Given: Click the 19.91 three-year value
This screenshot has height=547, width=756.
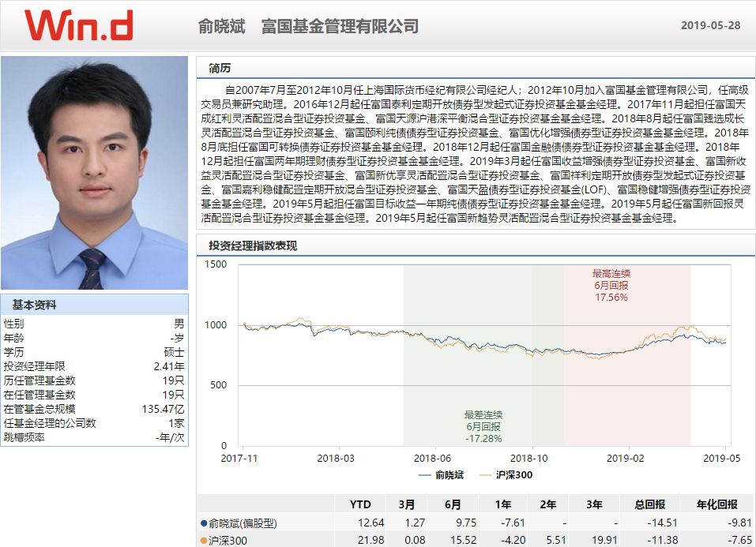Looking at the screenshot, I should click(x=604, y=540).
